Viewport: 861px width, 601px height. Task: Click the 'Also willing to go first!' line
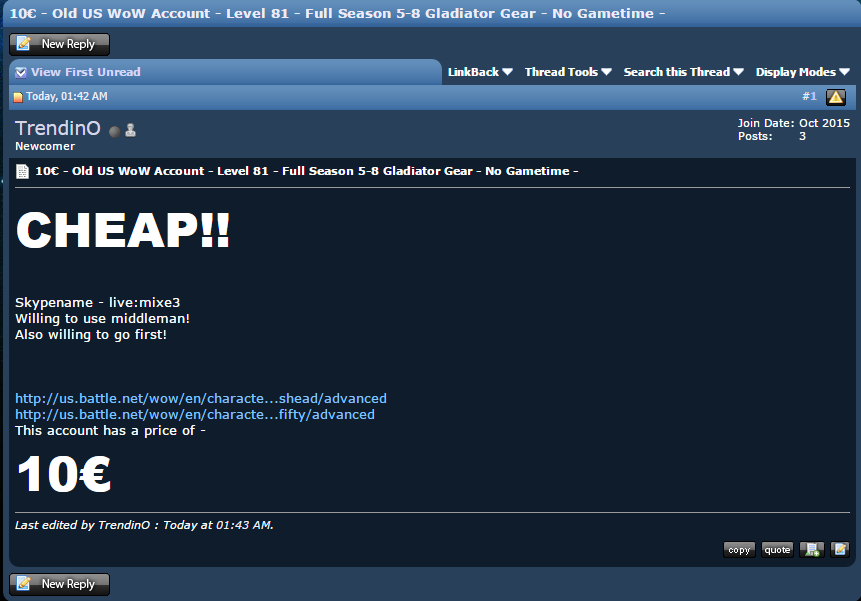91,334
